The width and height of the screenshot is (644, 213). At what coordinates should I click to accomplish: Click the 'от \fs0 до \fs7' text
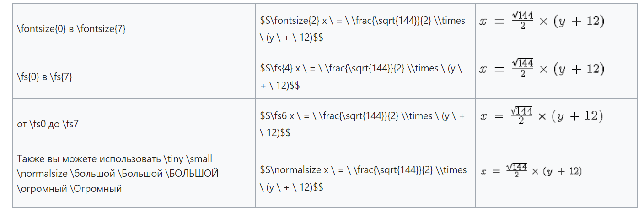pos(48,125)
